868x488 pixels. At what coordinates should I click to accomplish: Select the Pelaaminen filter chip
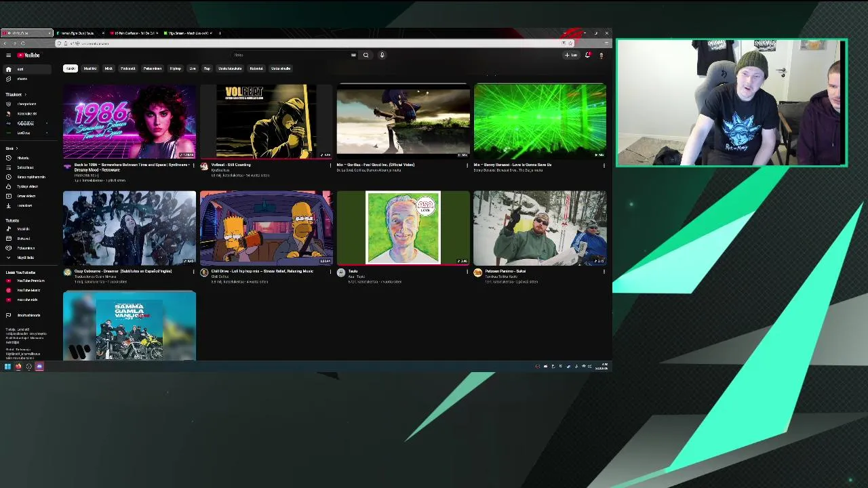(153, 68)
